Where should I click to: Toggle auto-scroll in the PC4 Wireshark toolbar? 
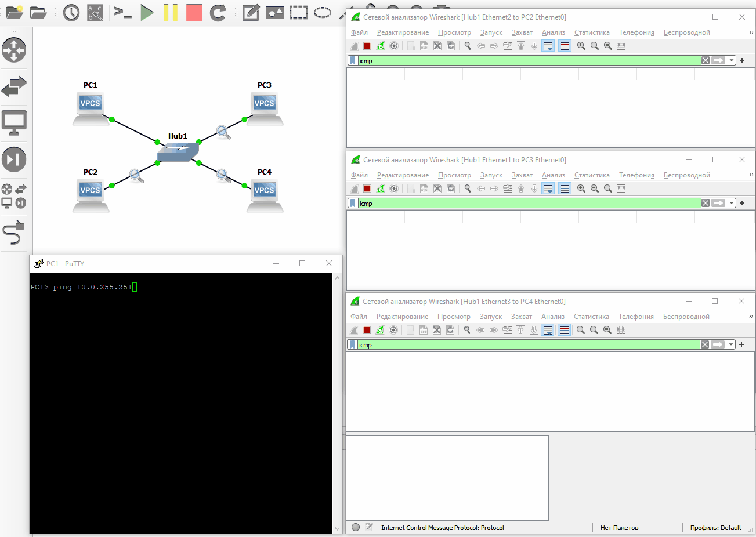point(548,330)
